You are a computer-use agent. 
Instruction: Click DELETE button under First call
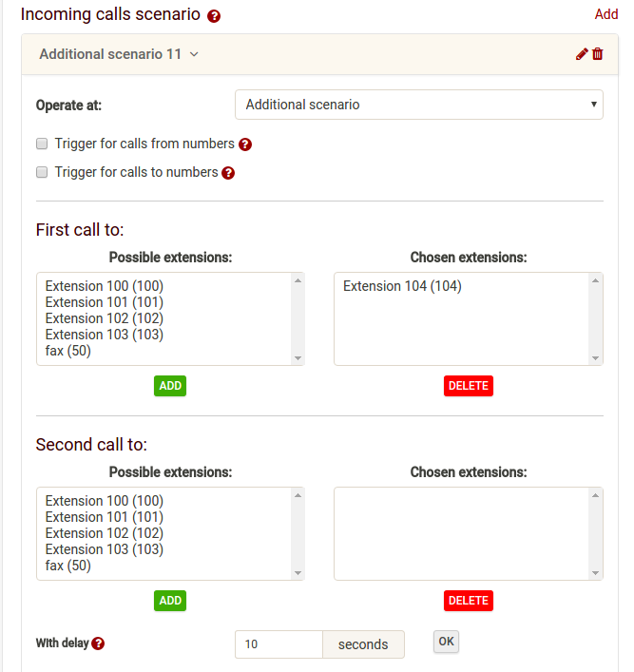pos(468,386)
